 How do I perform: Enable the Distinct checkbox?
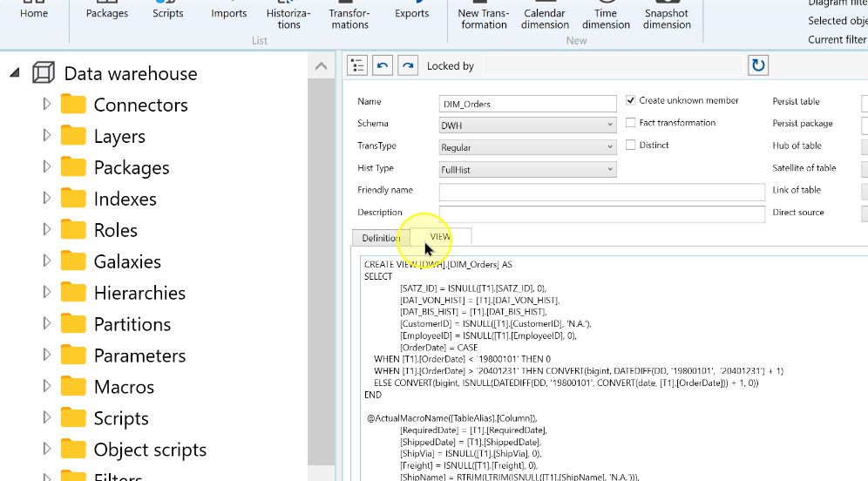pyautogui.click(x=630, y=145)
